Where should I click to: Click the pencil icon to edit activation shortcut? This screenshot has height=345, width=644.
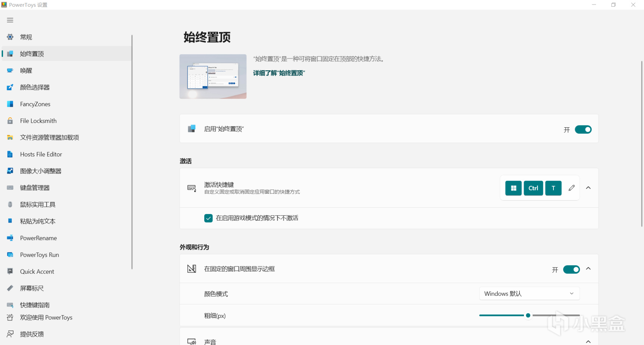pyautogui.click(x=571, y=188)
